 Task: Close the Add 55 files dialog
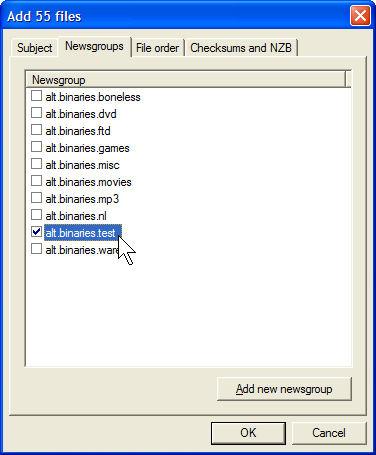pyautogui.click(x=360, y=16)
